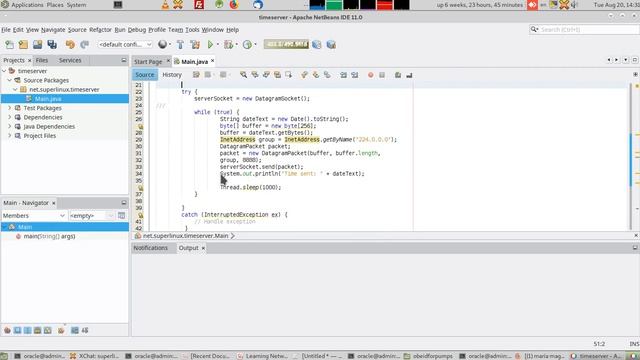Switch to the Notifications tab
The height and width of the screenshot is (360, 640).
[151, 248]
